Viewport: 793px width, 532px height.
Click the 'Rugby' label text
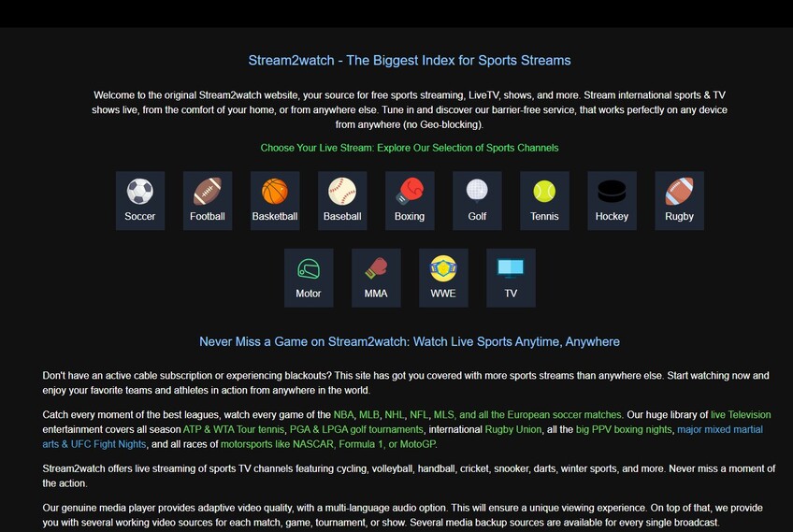(679, 216)
